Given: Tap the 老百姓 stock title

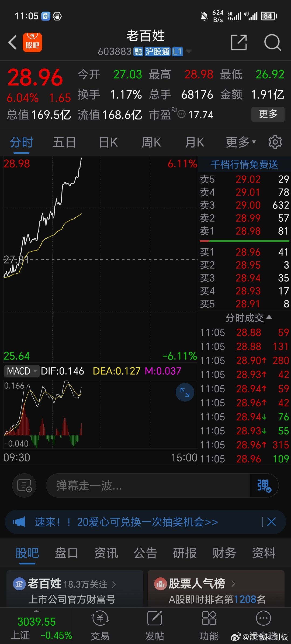Looking at the screenshot, I should click(x=145, y=36).
